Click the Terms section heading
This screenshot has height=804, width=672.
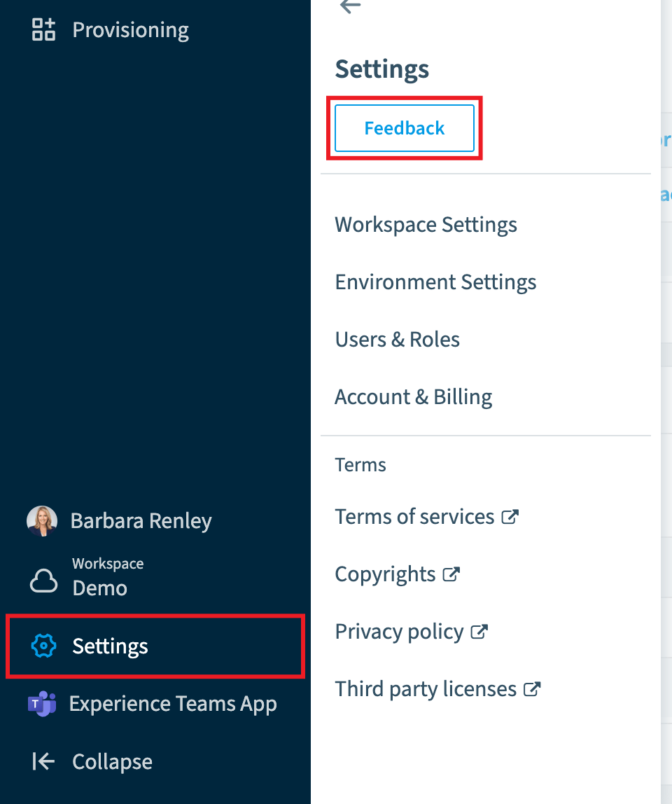pyautogui.click(x=360, y=464)
